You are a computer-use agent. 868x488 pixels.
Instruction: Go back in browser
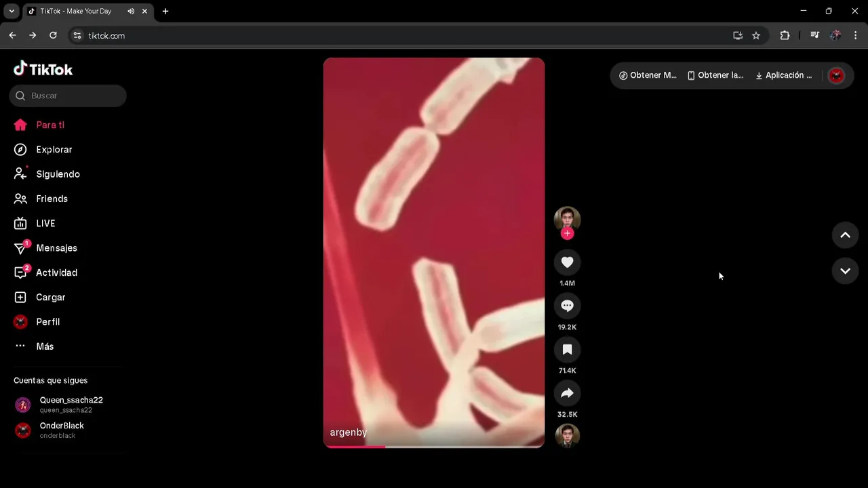[12, 35]
